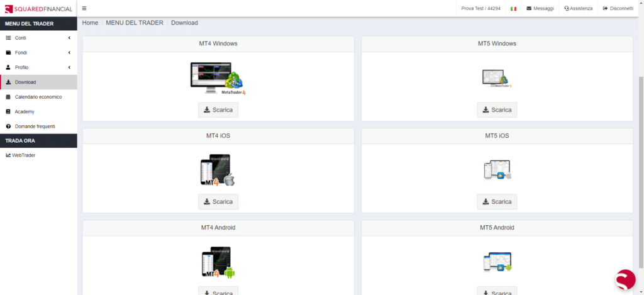This screenshot has height=295, width=644.
Task: Click MENU DEL TRADER breadcrumb
Action: 135,23
